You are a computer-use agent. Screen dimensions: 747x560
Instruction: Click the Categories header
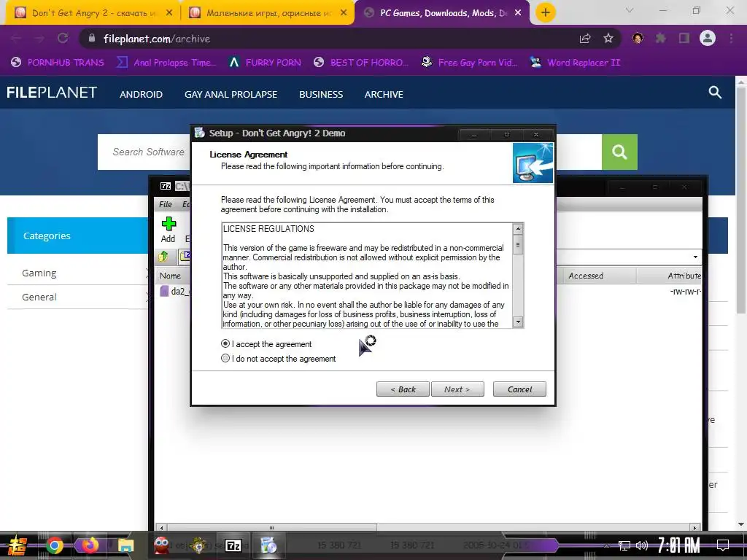(x=77, y=236)
